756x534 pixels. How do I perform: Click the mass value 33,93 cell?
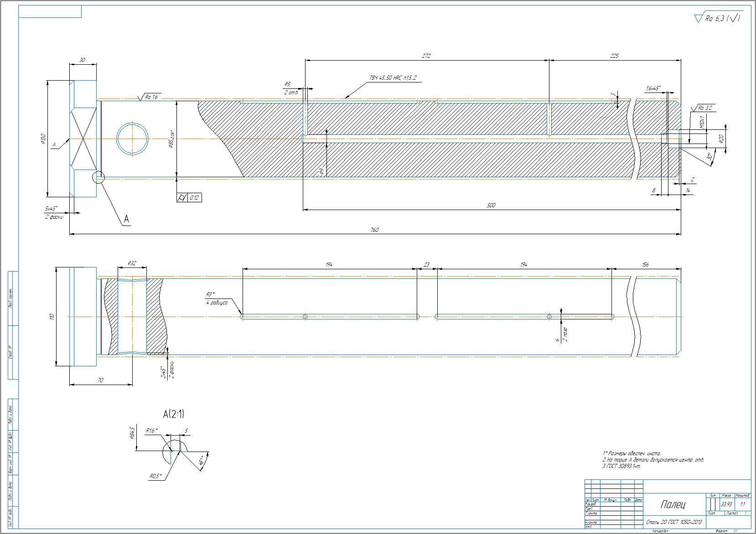[726, 504]
